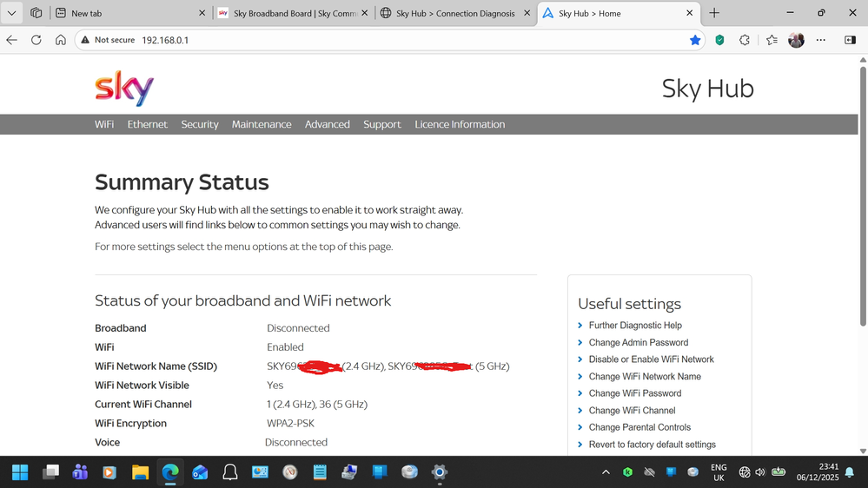Open Notepad from the taskbar
Viewport: 868px width, 488px height.
pos(320,472)
